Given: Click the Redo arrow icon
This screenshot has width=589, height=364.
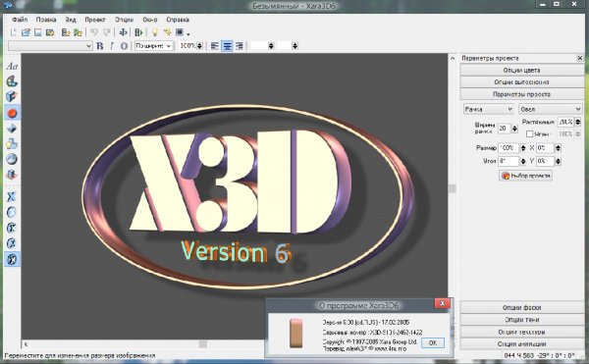Looking at the screenshot, I should 107,32.
